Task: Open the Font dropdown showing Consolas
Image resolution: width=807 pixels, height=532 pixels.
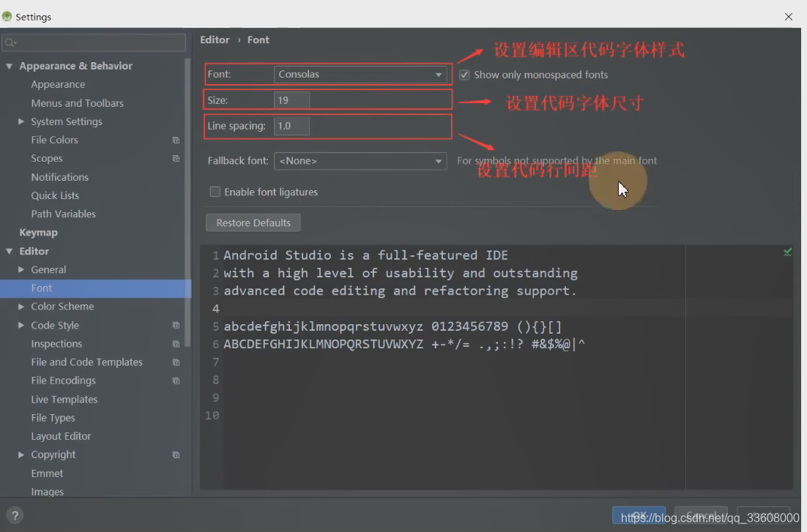Action: click(x=360, y=74)
